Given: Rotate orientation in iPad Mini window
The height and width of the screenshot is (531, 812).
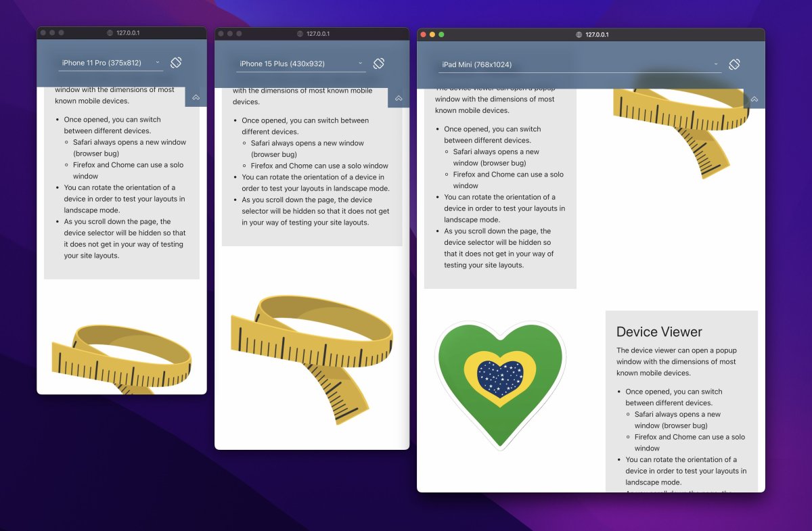Looking at the screenshot, I should 734,64.
